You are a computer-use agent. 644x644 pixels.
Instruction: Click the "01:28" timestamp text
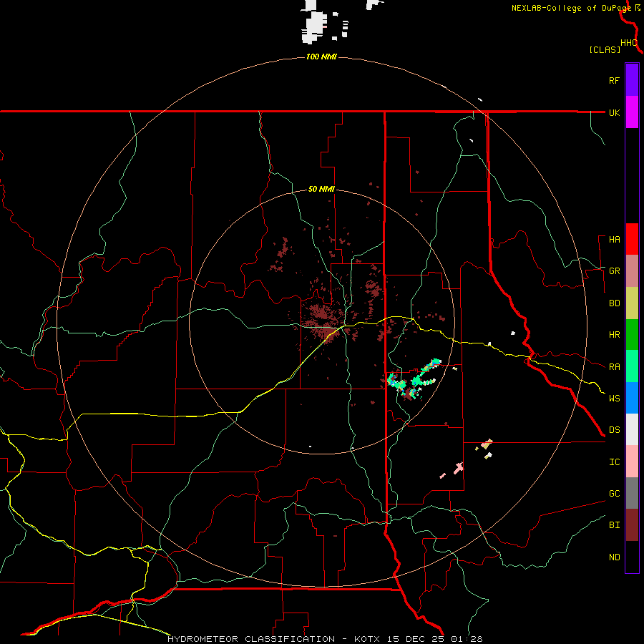[466, 639]
